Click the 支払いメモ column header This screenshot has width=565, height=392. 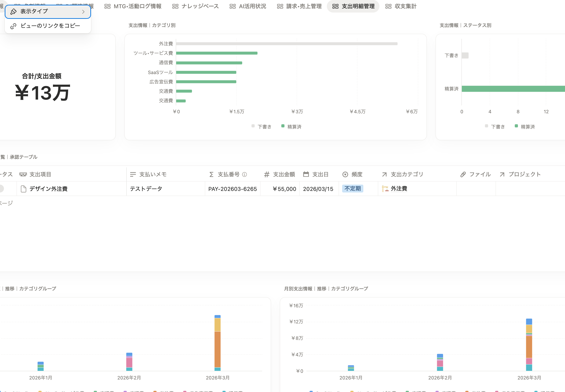(166, 174)
